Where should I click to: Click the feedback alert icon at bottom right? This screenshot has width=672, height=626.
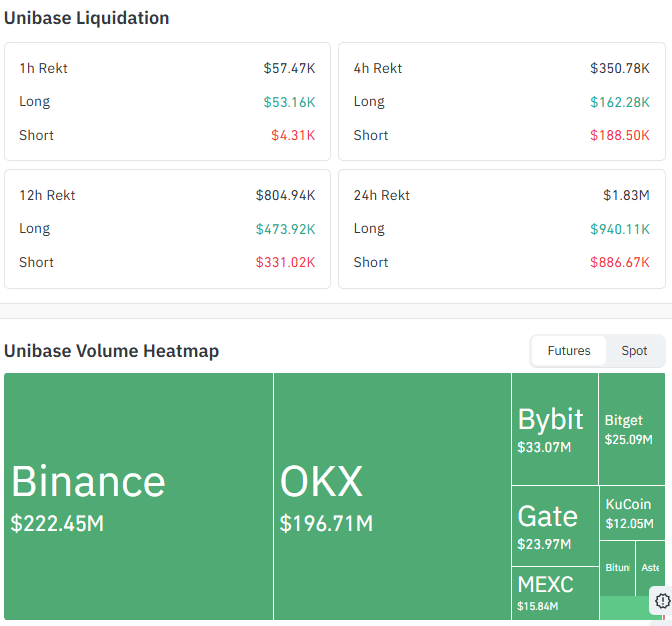click(662, 600)
